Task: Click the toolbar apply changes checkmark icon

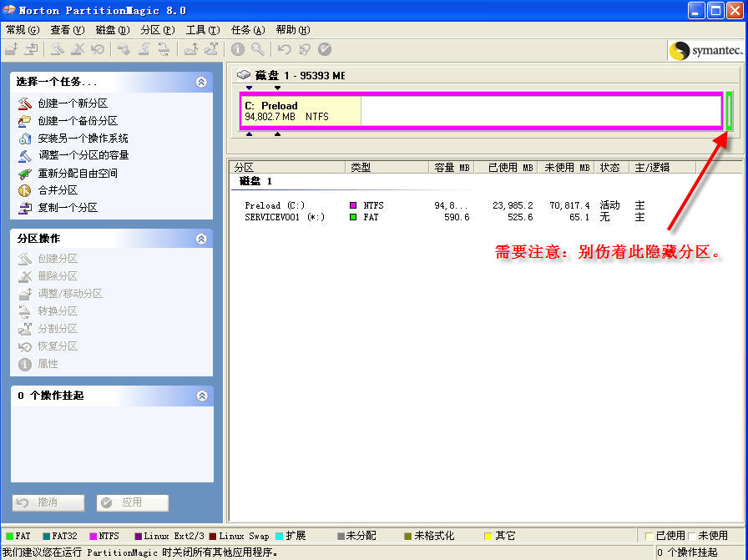Action: (325, 49)
